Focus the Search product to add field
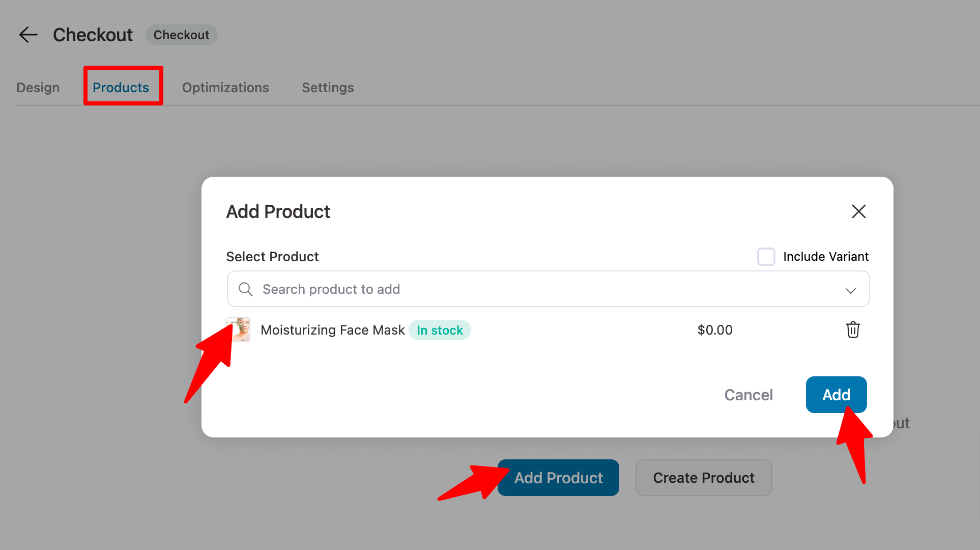Image resolution: width=980 pixels, height=550 pixels. [548, 289]
